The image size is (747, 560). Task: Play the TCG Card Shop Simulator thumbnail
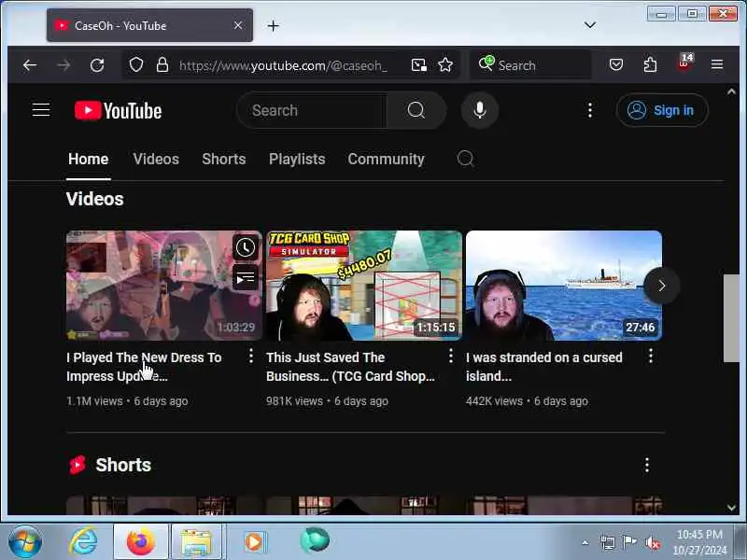[364, 286]
